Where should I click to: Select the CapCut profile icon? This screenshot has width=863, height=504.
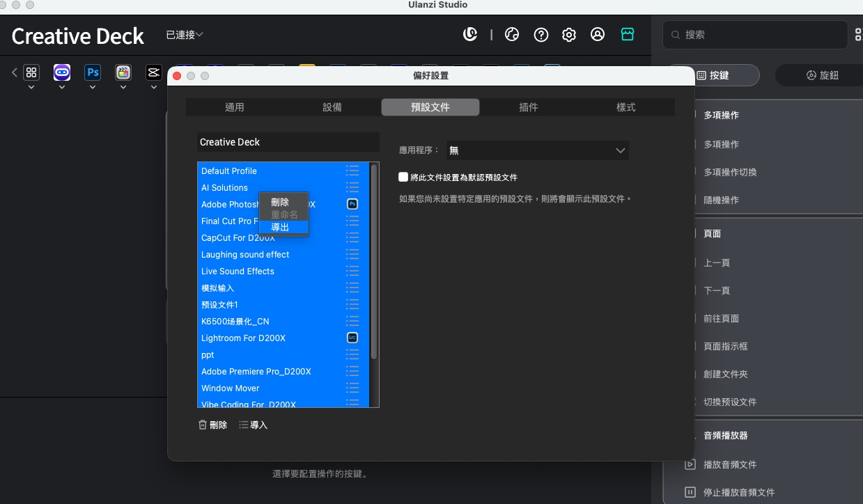coord(154,72)
